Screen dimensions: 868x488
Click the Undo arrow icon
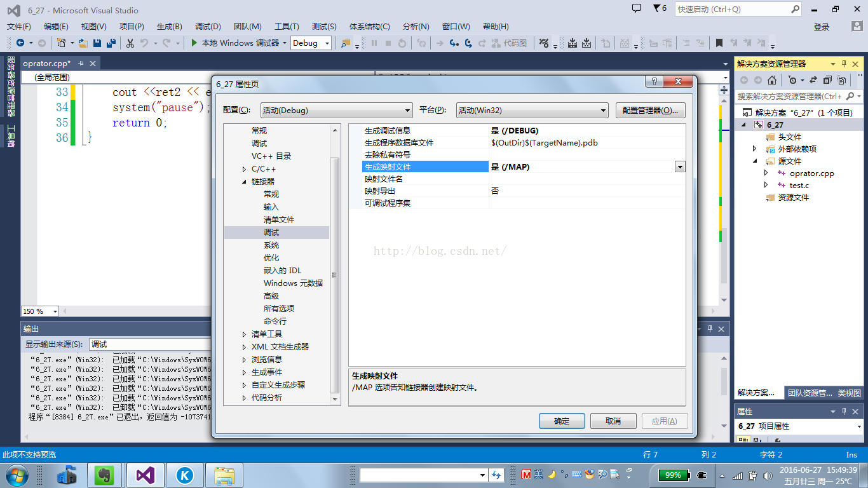(144, 43)
